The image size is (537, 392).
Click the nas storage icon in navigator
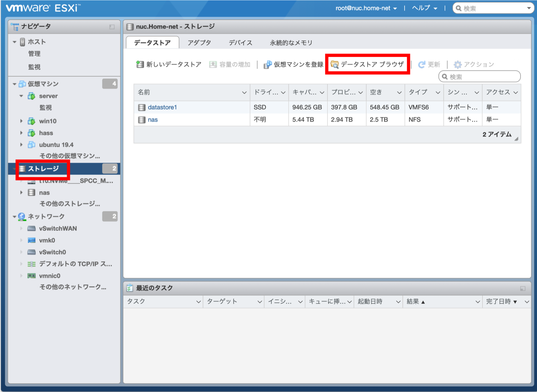(32, 193)
